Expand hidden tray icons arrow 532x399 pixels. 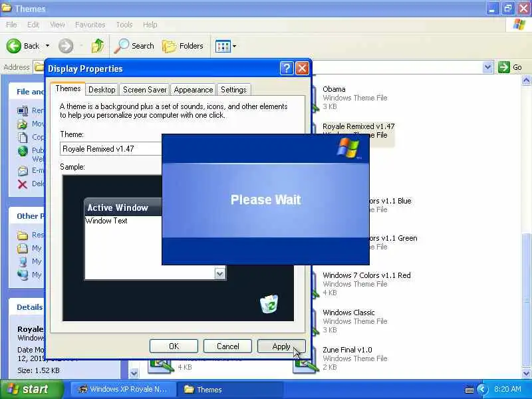coord(481,390)
